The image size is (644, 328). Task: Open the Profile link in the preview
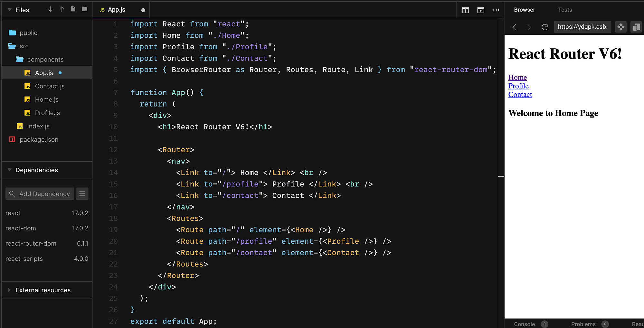[x=518, y=86]
